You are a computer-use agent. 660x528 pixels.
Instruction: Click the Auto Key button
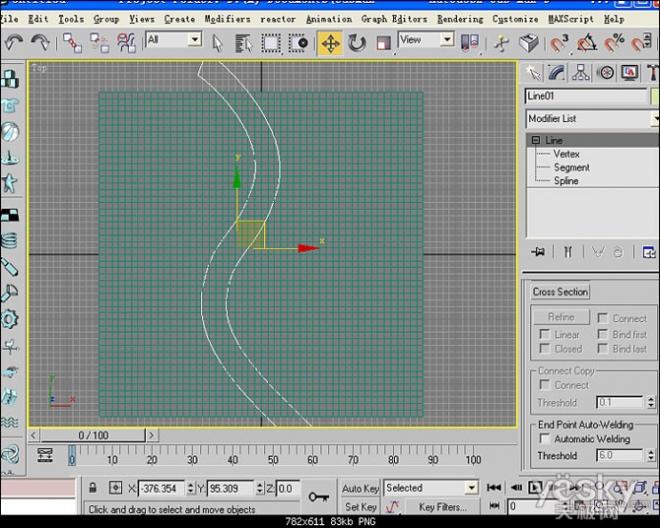pos(360,488)
